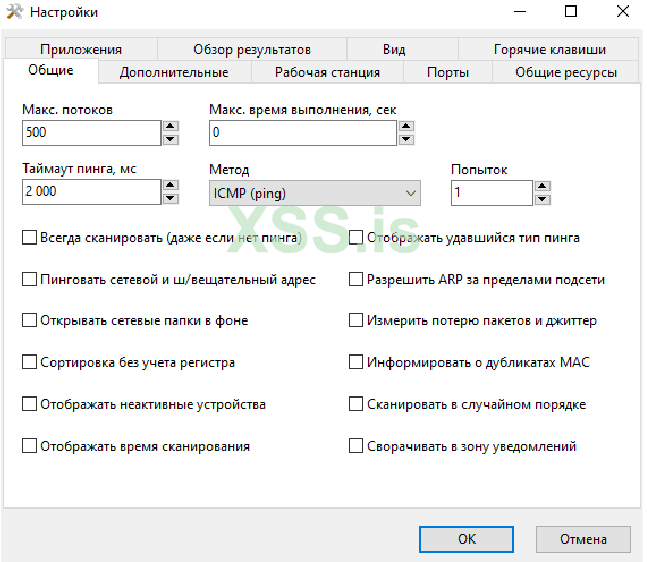Click the Настройки tools icon in title bar
Image resolution: width=647 pixels, height=562 pixels.
(14, 12)
